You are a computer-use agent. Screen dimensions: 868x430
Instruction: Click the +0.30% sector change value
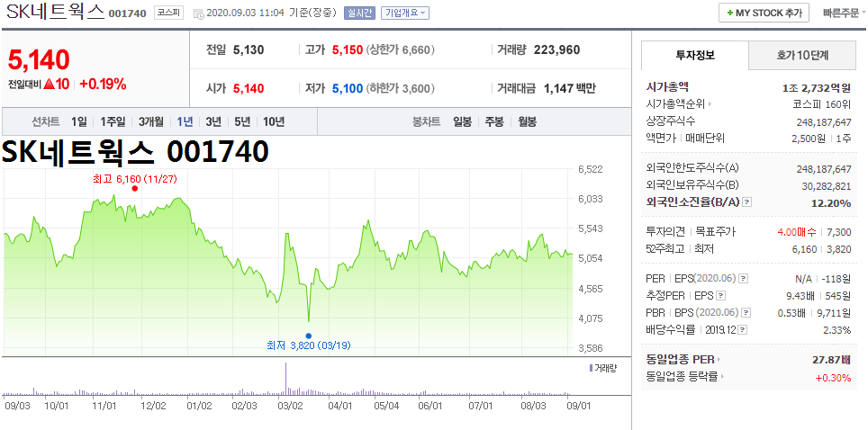click(833, 378)
